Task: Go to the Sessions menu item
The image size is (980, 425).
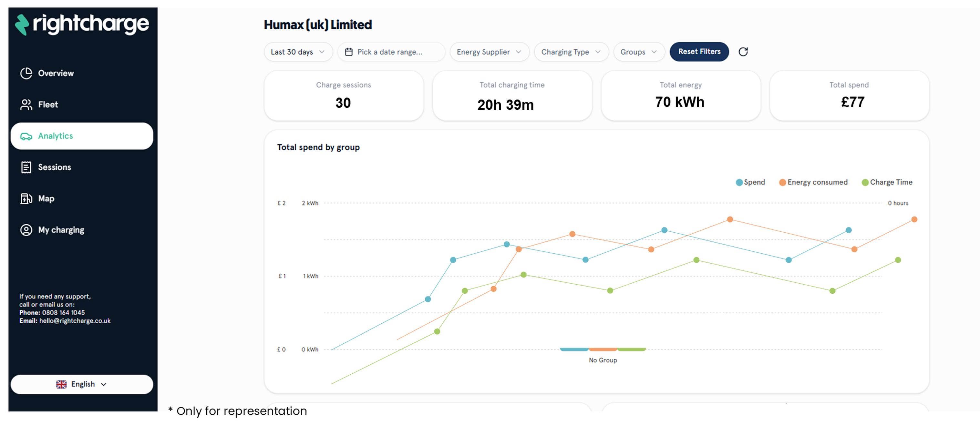Action: [54, 167]
